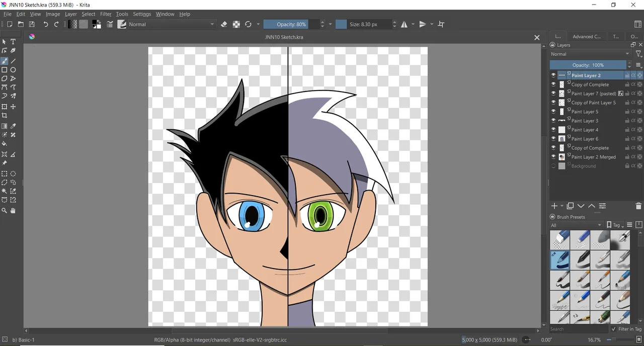Hide the Paint Layer 5 layer
644x346 pixels.
coord(553,112)
